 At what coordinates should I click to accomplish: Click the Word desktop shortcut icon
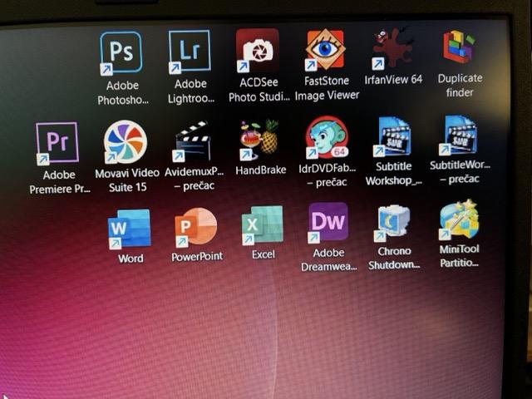[130, 229]
